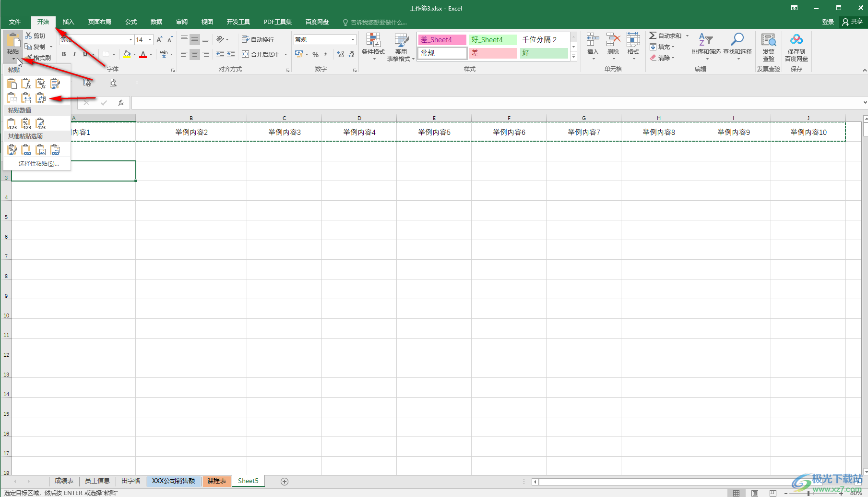Toggle align text right
868x497 pixels.
point(205,54)
